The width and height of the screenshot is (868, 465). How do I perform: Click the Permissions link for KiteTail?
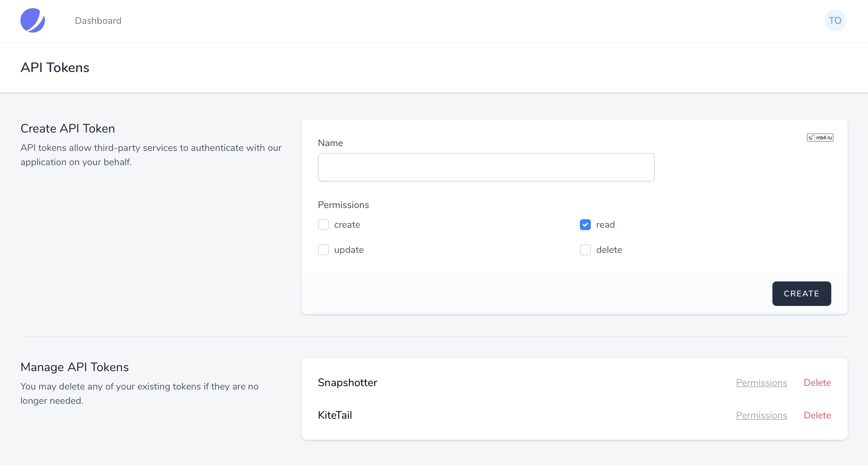(x=761, y=415)
